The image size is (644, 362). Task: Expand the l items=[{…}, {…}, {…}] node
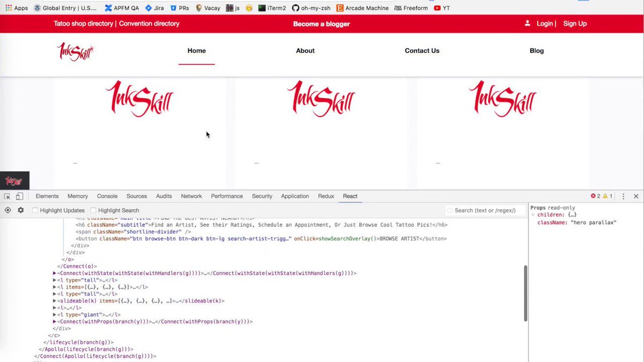pos(55,287)
